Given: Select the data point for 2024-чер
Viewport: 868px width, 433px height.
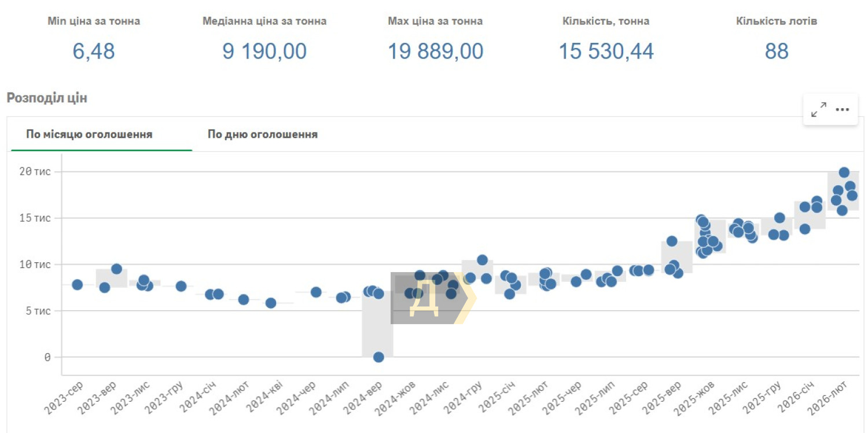Looking at the screenshot, I should (316, 292).
